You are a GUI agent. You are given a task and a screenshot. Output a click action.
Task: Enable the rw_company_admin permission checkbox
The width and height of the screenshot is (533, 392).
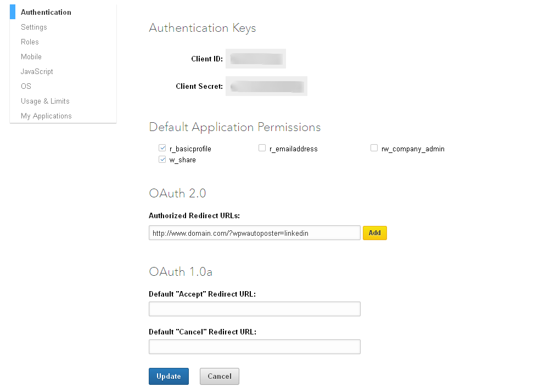374,148
